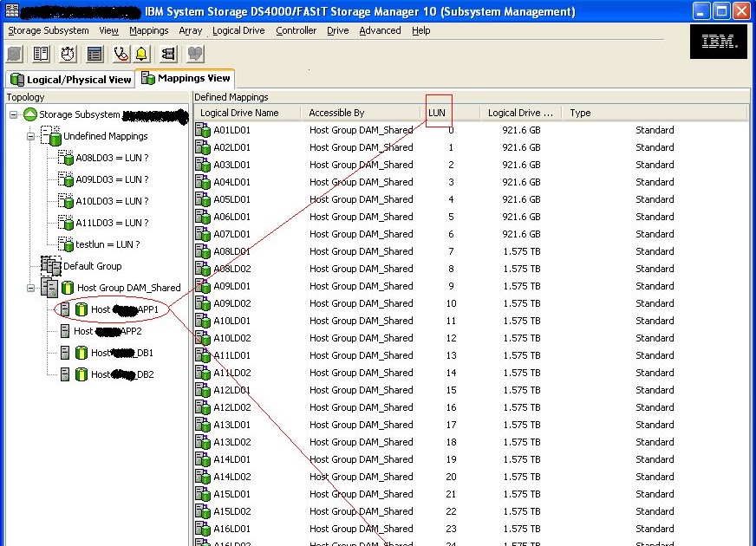Click the Recover from Failures stethoscope toolbar icon
This screenshot has height=546, width=756.
pyautogui.click(x=120, y=54)
